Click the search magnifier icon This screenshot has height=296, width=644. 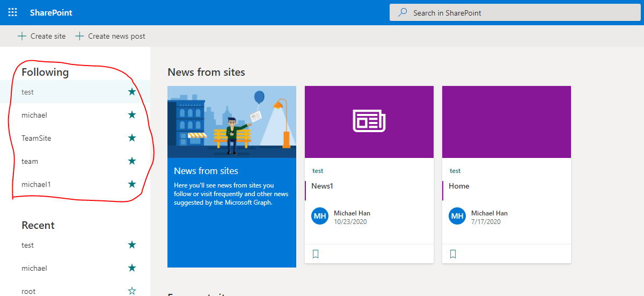tap(402, 12)
